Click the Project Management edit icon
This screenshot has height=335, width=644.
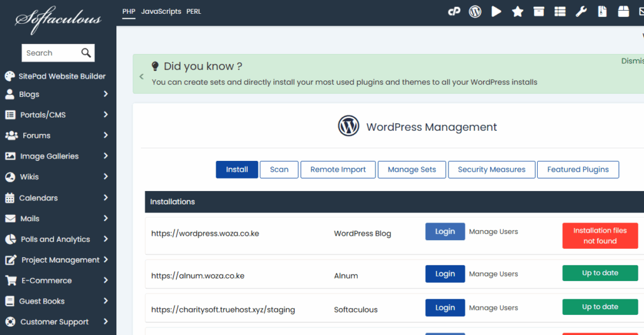click(11, 260)
